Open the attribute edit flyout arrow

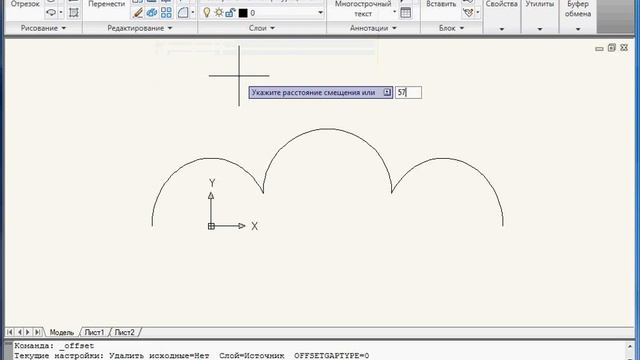(478, 13)
